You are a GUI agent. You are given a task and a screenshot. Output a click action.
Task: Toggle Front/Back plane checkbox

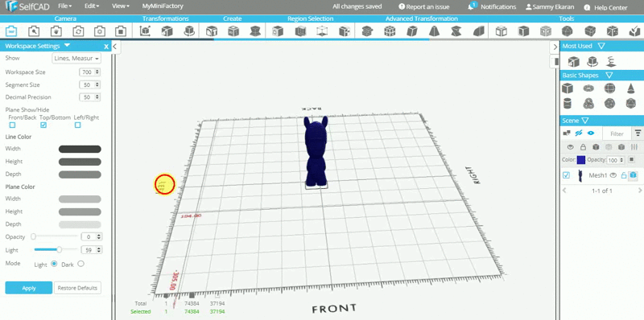click(x=12, y=125)
